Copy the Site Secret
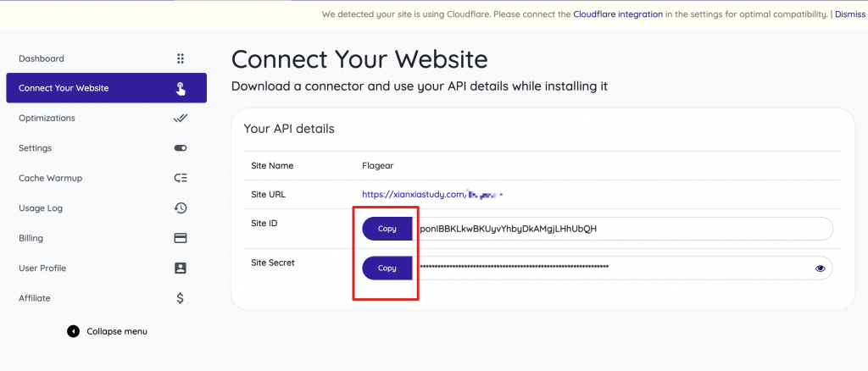 click(x=387, y=269)
